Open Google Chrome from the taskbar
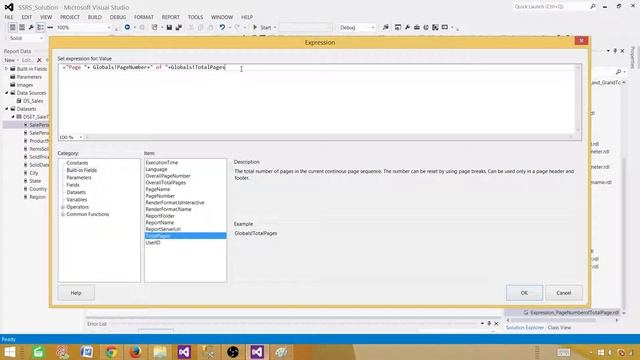 [x=111, y=352]
